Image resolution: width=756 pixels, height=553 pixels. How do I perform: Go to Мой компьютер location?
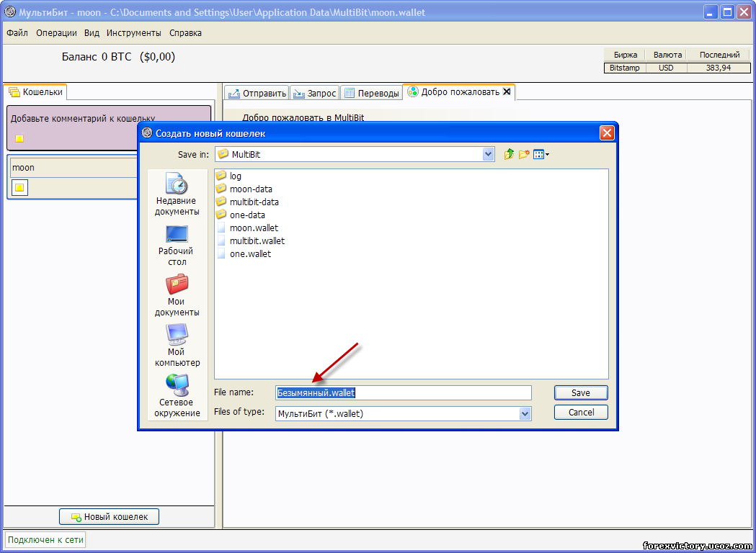[177, 346]
